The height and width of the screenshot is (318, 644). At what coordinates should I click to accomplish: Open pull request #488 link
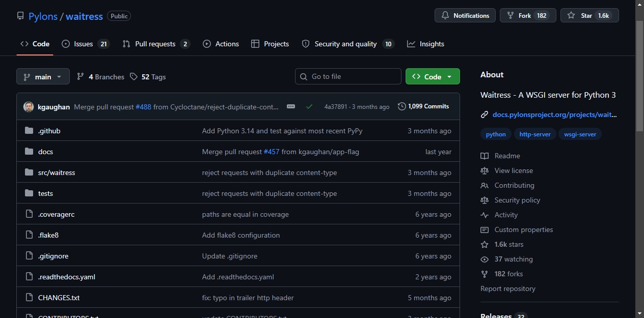[x=143, y=107]
